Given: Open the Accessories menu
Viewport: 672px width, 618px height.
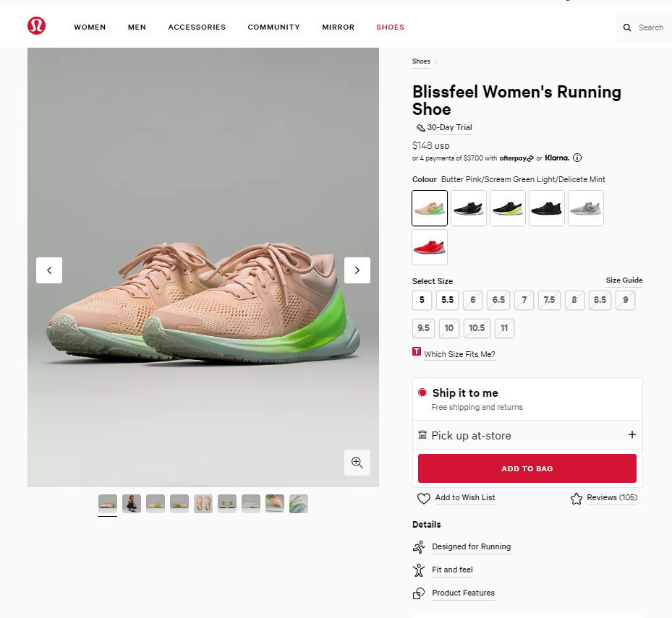Looking at the screenshot, I should click(x=197, y=27).
